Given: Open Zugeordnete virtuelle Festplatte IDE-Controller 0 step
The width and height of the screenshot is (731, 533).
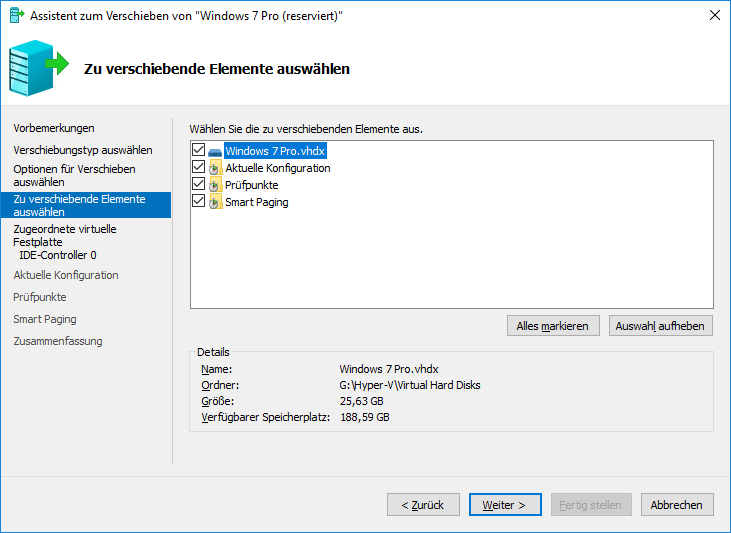Looking at the screenshot, I should [x=64, y=241].
